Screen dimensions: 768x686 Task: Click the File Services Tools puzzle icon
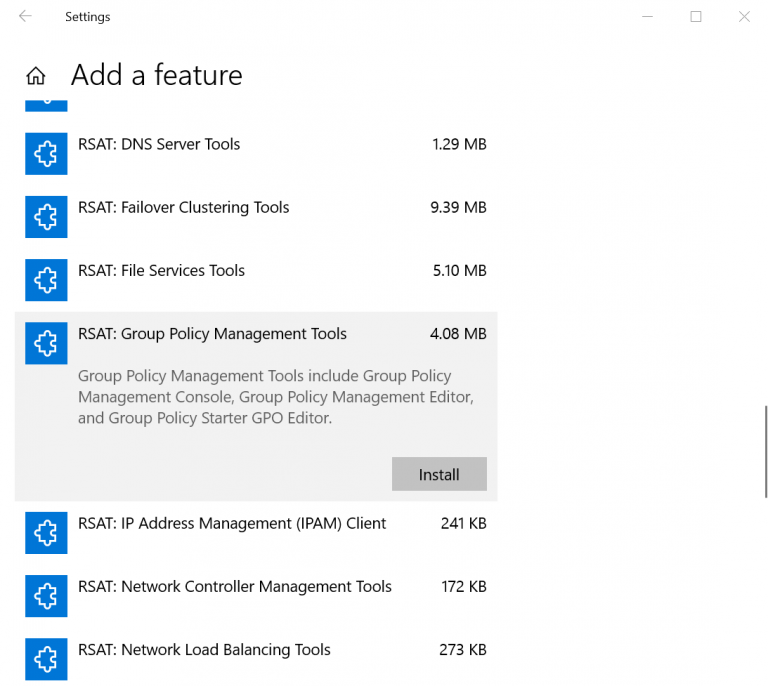(46, 280)
